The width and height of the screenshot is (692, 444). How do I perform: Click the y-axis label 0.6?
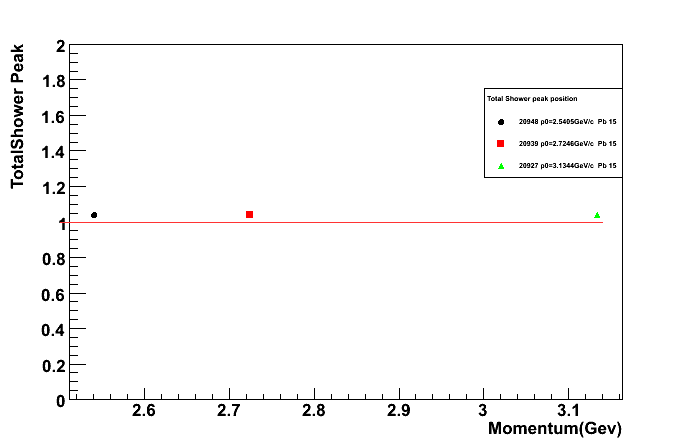tap(54, 295)
